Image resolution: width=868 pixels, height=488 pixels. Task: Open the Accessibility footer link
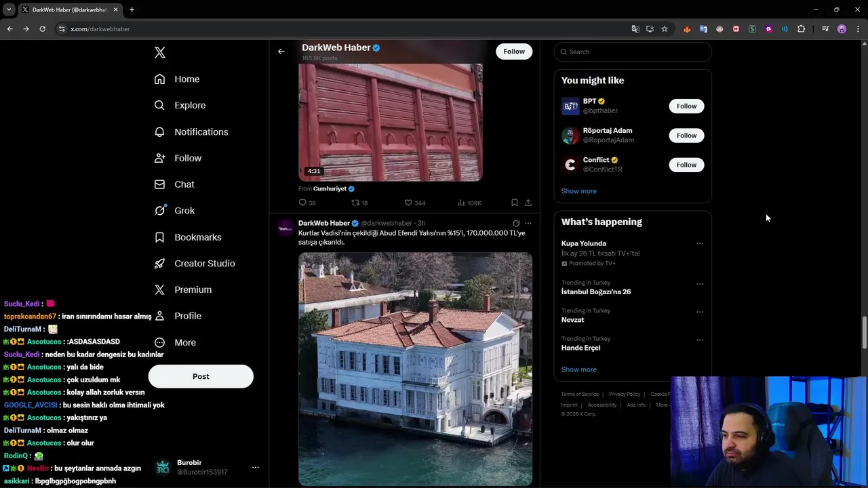pyautogui.click(x=602, y=405)
